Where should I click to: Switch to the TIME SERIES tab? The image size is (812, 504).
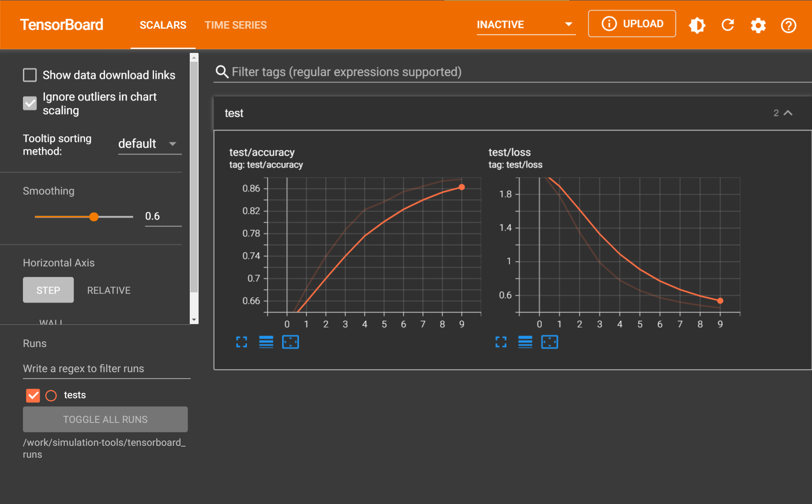(x=236, y=25)
